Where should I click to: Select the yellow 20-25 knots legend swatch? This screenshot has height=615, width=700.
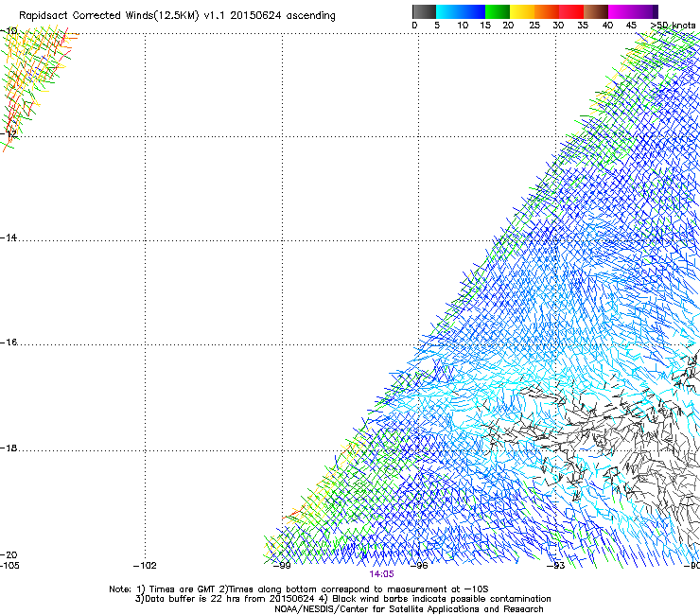pos(522,11)
